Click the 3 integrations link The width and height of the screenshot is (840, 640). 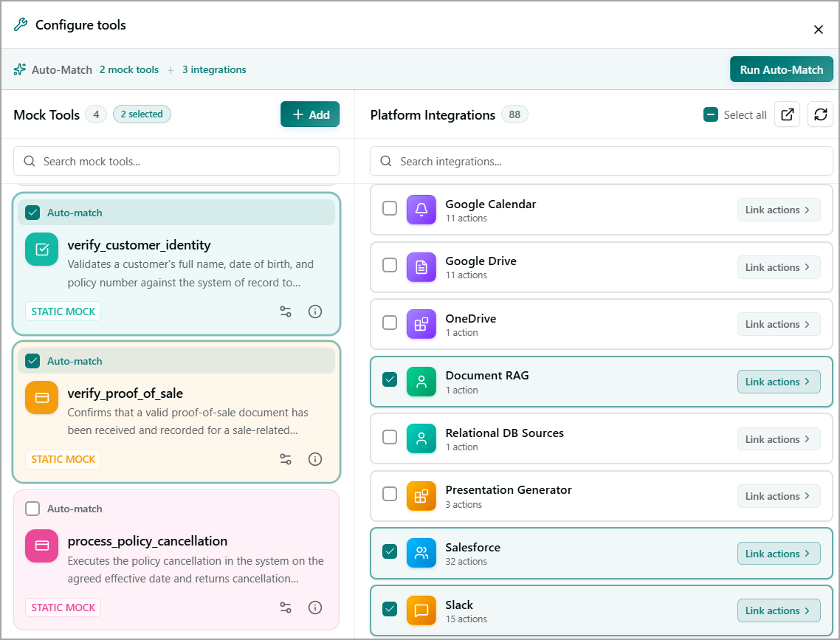pyautogui.click(x=214, y=69)
